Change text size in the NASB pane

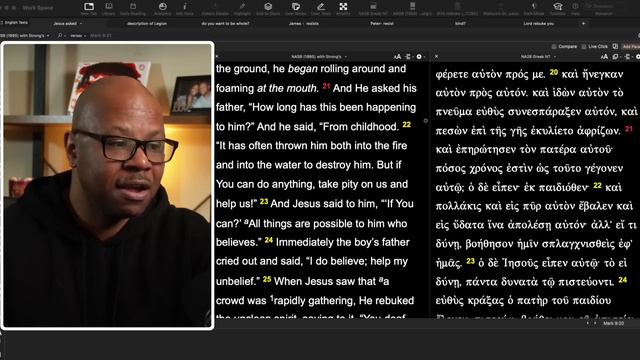click(397, 57)
